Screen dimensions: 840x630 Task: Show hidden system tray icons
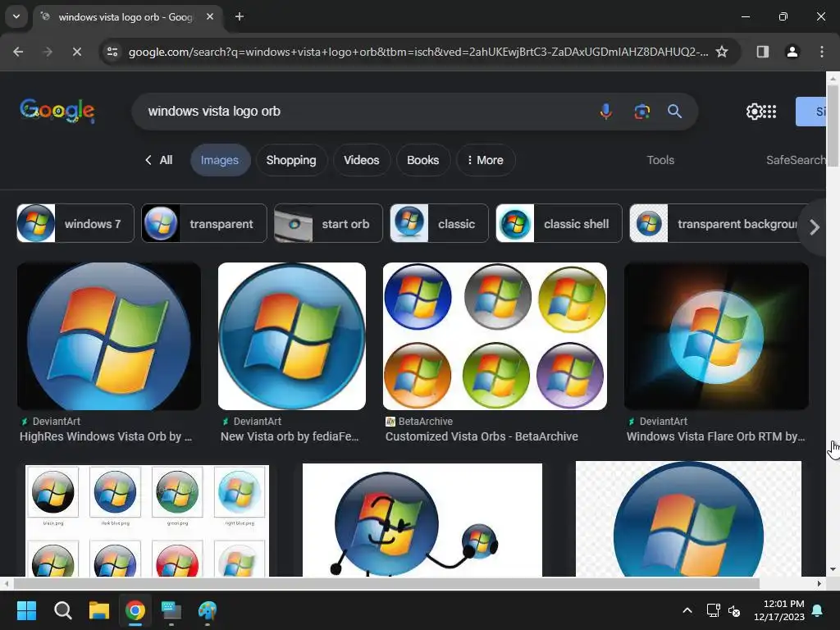tap(687, 610)
